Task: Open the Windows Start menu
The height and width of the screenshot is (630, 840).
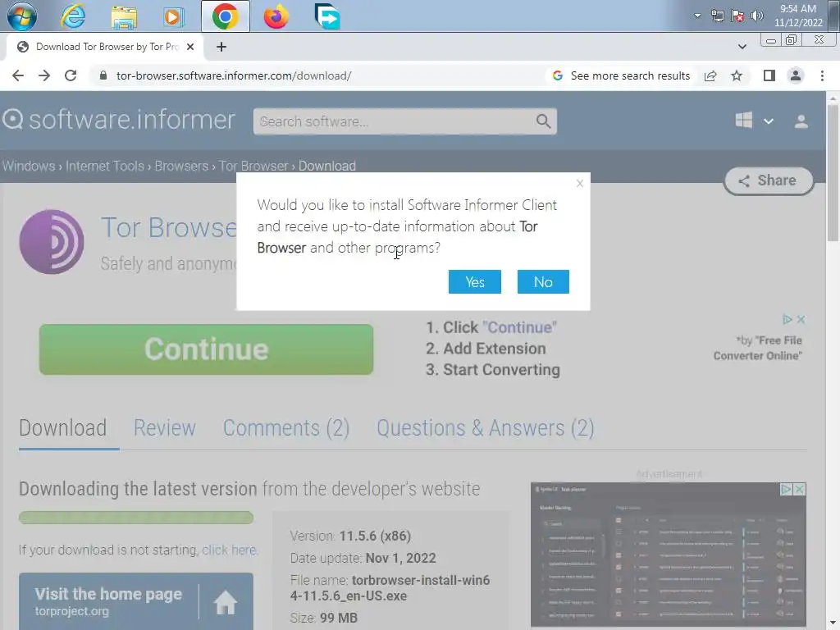Action: pyautogui.click(x=22, y=16)
